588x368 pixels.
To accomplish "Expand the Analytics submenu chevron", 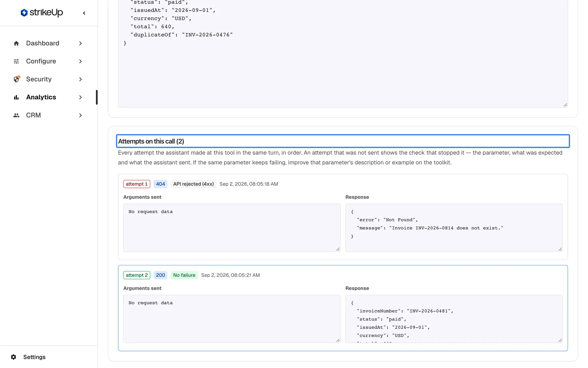I will click(80, 97).
